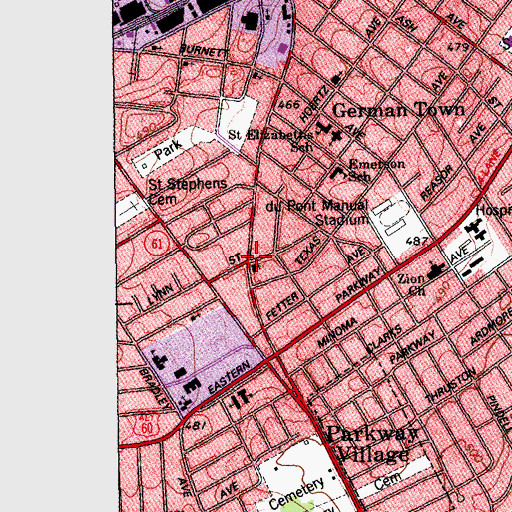Click the REASOR street name
This screenshot has height=512, width=512.
[x=437, y=183]
